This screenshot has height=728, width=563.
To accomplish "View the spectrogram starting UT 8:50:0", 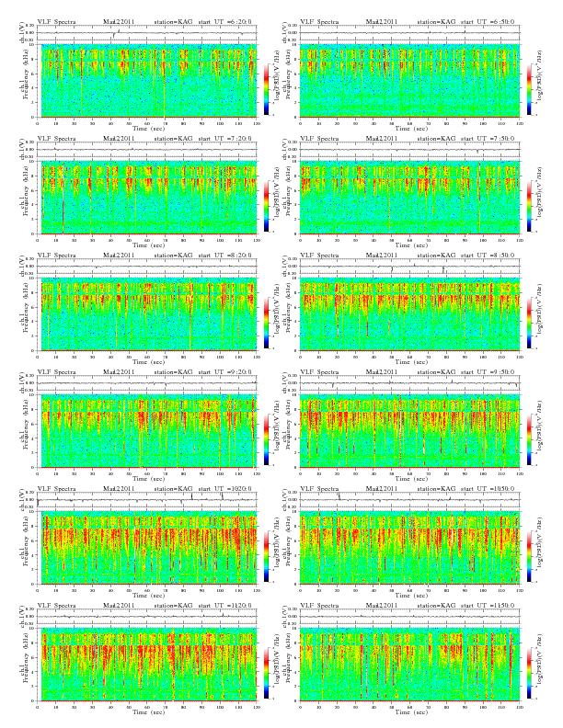I will coord(409,314).
